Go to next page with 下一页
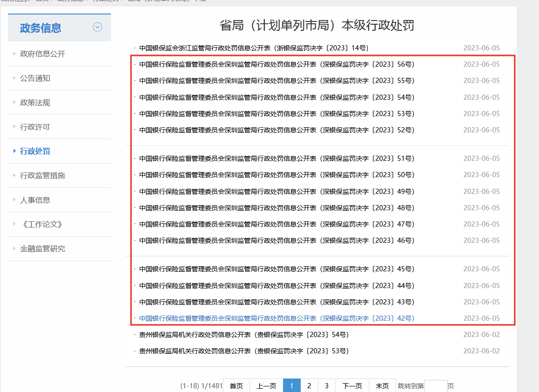Viewport: 539px width, 392px height. [352, 386]
